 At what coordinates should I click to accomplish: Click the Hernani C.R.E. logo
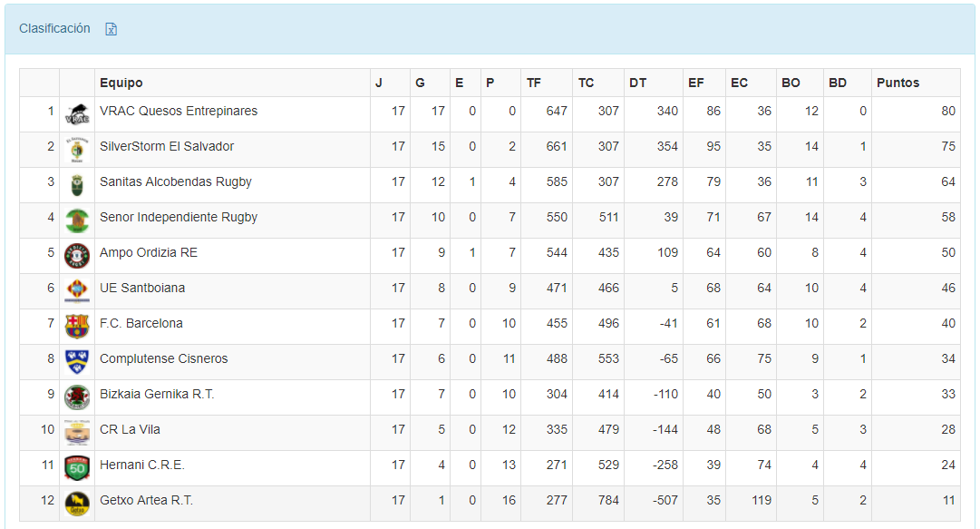click(77, 468)
